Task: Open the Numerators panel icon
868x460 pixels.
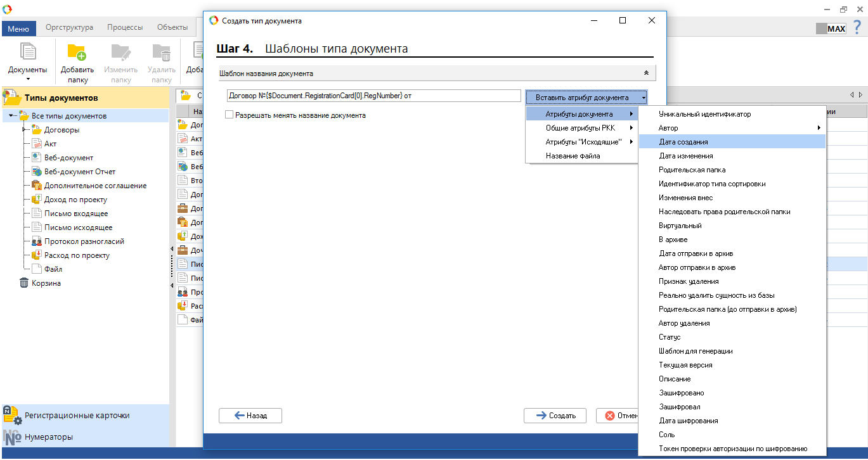Action: tap(13, 437)
